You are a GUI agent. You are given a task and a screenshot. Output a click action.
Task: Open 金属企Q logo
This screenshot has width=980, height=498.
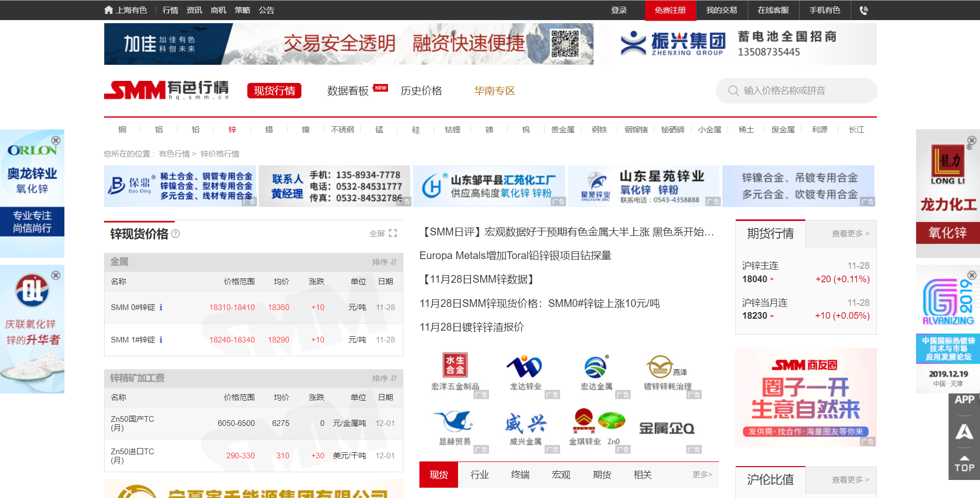tap(667, 428)
